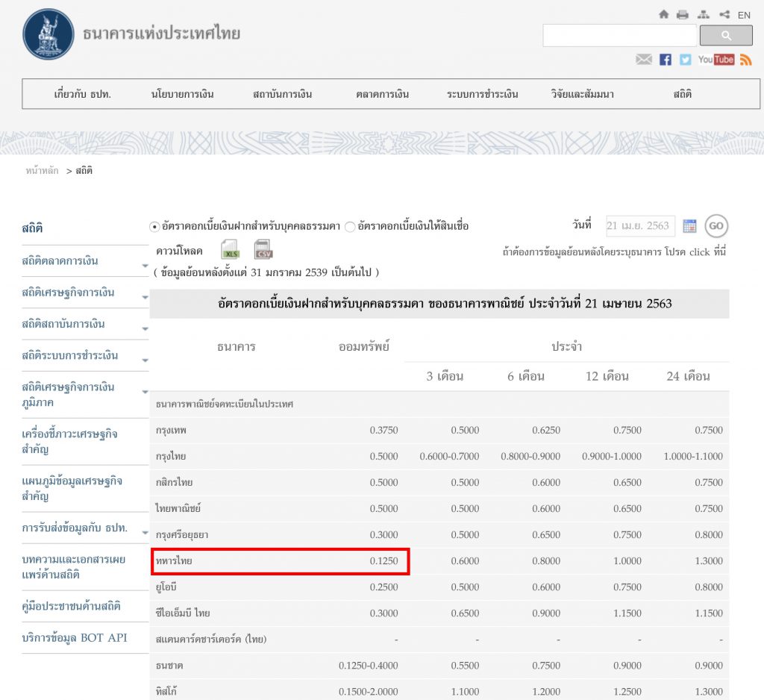Viewport: 764px width, 700px height.
Task: Download data as CSV file
Action: 263,249
